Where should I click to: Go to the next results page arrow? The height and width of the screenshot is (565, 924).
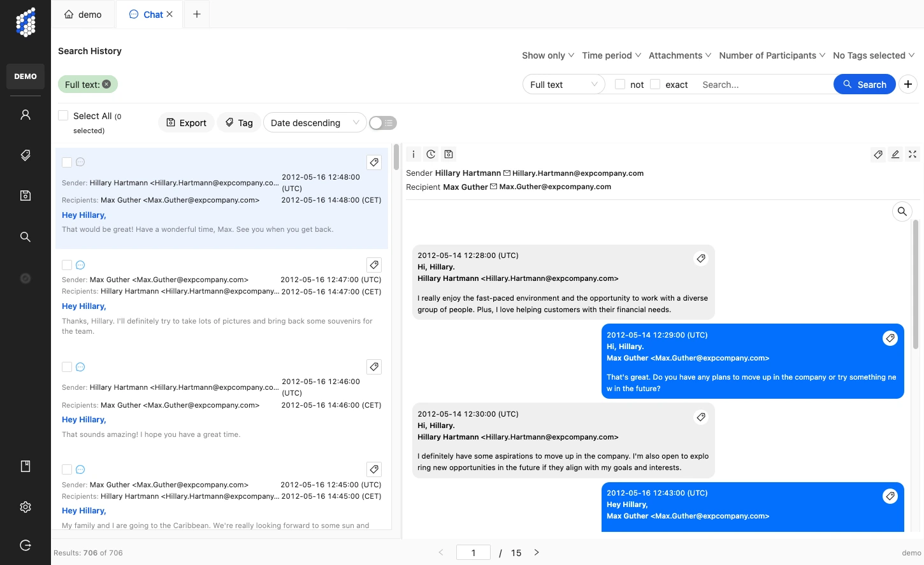(537, 552)
